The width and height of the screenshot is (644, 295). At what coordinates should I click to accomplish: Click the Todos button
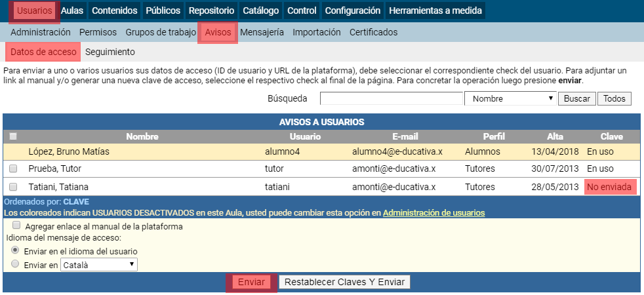pos(614,98)
